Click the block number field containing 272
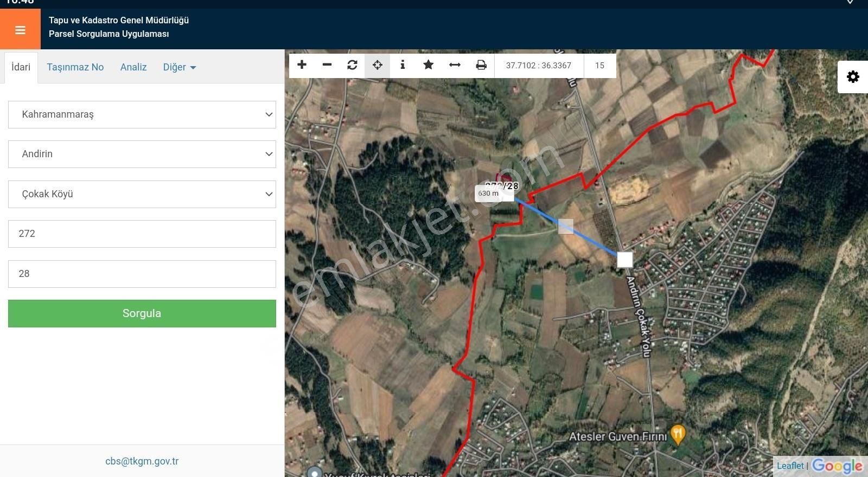868x477 pixels. tap(142, 234)
